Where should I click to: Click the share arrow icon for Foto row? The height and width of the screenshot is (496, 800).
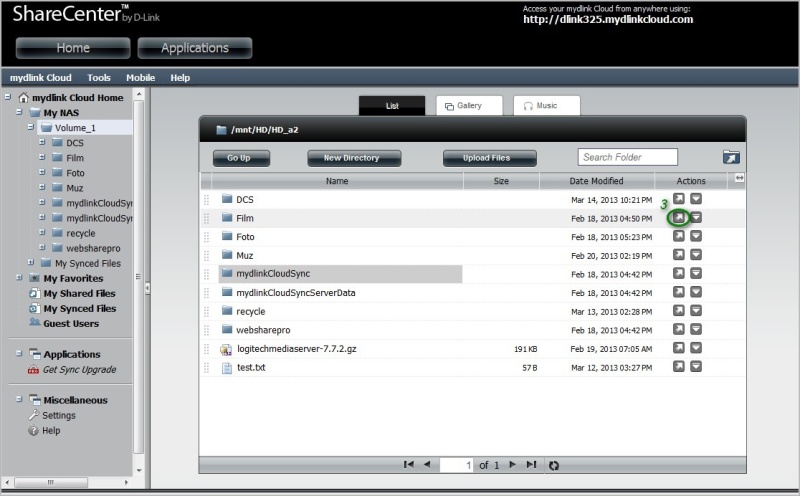[679, 236]
